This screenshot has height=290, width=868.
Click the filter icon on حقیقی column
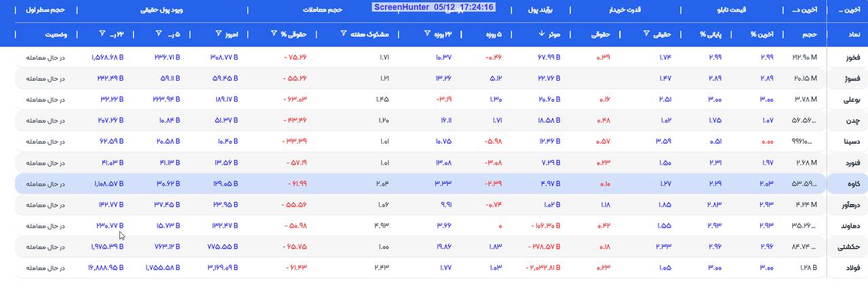646,34
